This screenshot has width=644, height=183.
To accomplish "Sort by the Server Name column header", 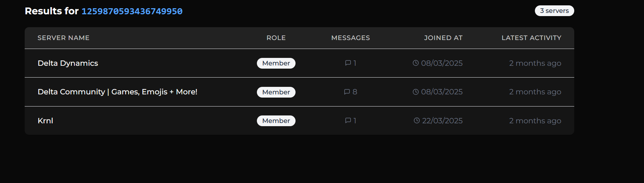I will [63, 38].
